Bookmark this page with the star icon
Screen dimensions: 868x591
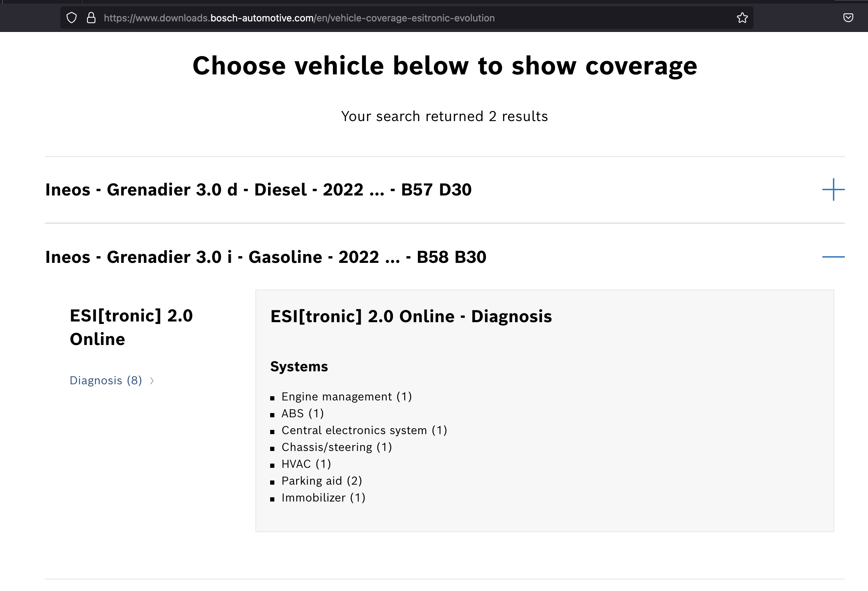[x=742, y=18]
